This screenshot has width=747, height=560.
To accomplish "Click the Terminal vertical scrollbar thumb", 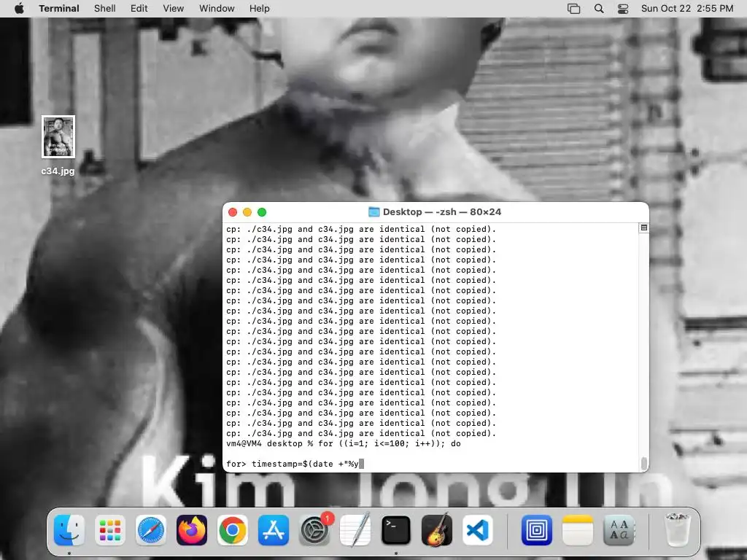I will point(643,463).
